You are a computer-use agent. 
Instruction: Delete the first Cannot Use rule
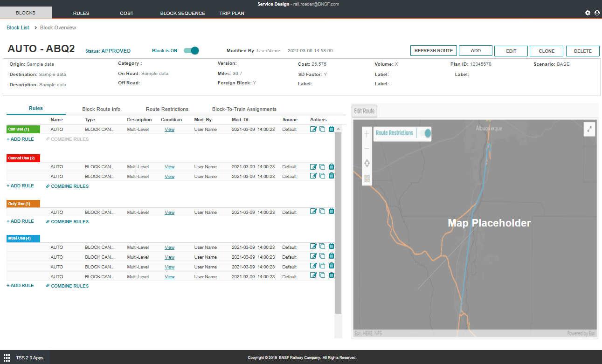click(332, 166)
